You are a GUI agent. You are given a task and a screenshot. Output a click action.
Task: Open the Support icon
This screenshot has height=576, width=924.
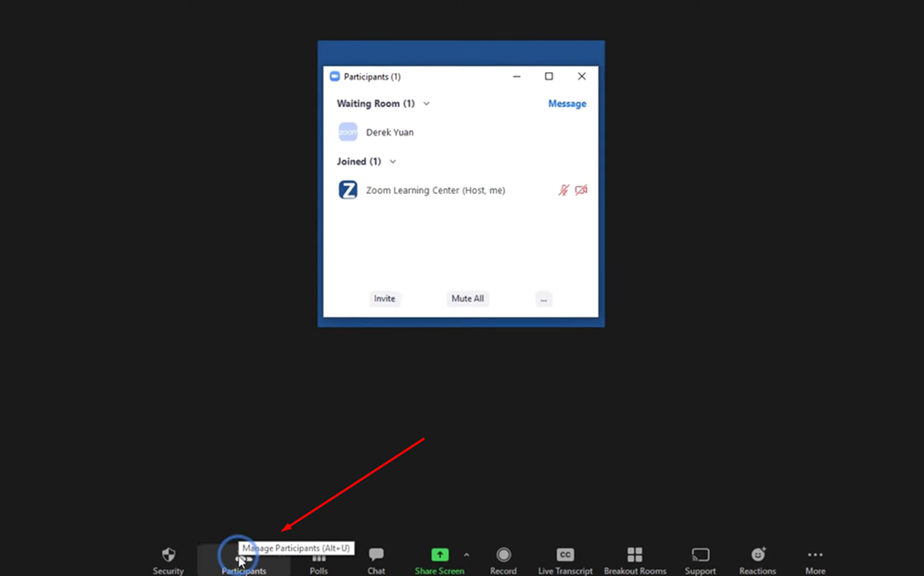pos(700,555)
